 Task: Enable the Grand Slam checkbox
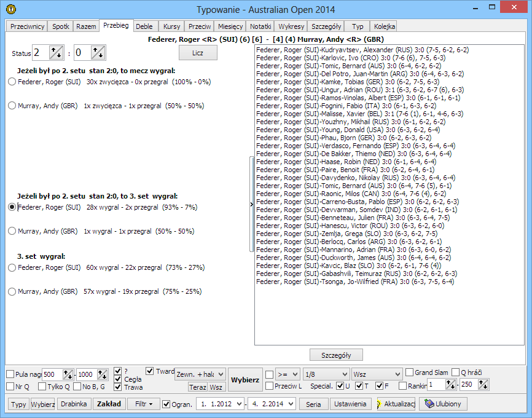(410, 373)
